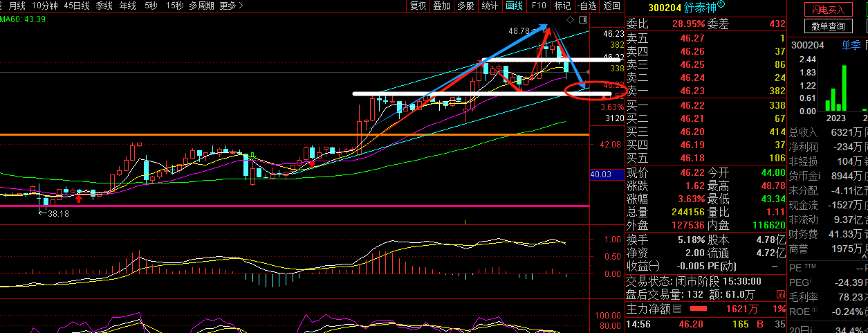The height and width of the screenshot is (333, 868).
Task: Switch chart to 月线 monthly period
Action: pyautogui.click(x=17, y=6)
